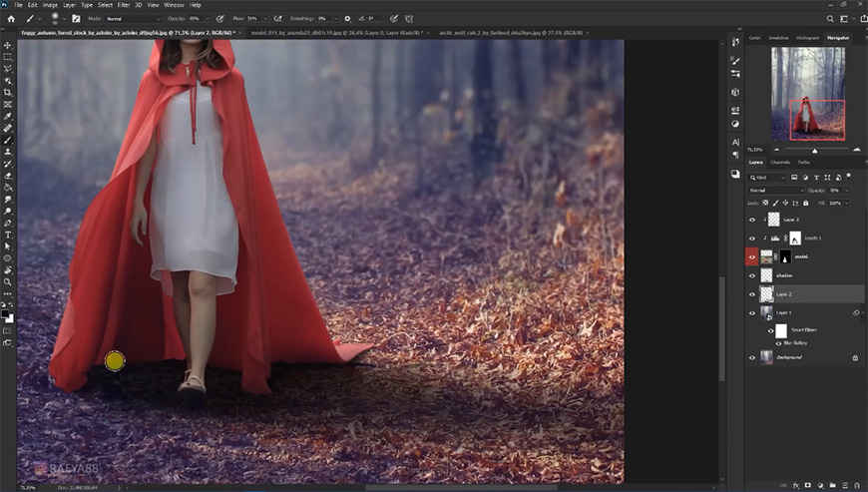Lock transparent pixels button

[765, 204]
